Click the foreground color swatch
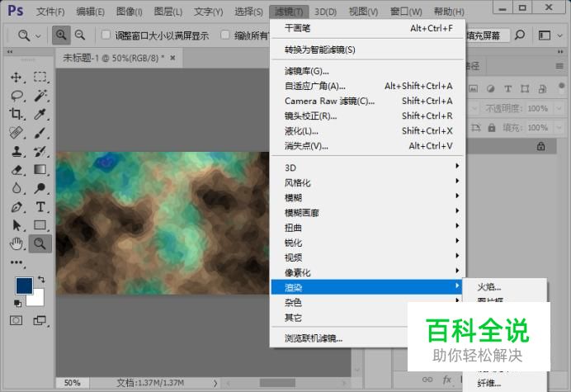The height and width of the screenshot is (392, 571). pos(24,286)
